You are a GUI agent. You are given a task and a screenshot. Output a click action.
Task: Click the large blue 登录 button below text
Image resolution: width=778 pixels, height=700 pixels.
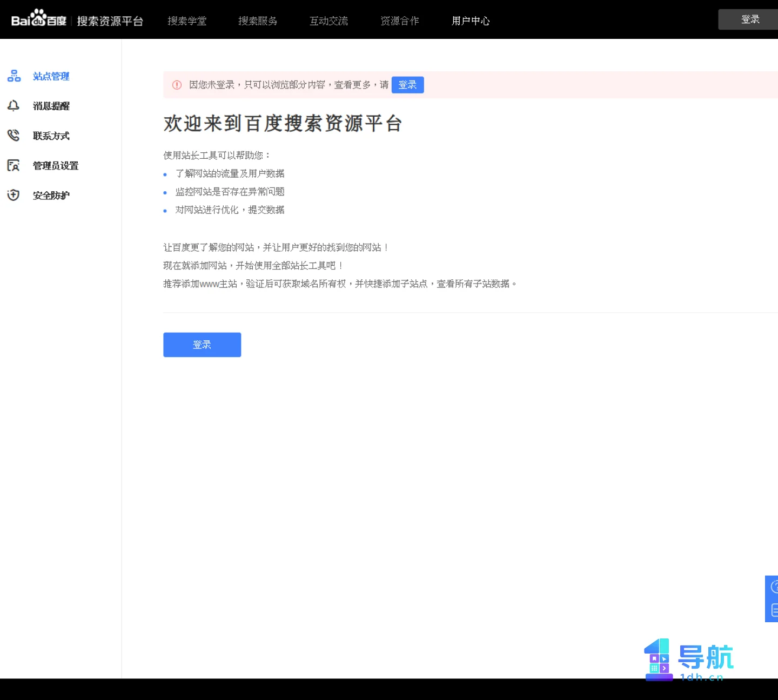pyautogui.click(x=202, y=345)
